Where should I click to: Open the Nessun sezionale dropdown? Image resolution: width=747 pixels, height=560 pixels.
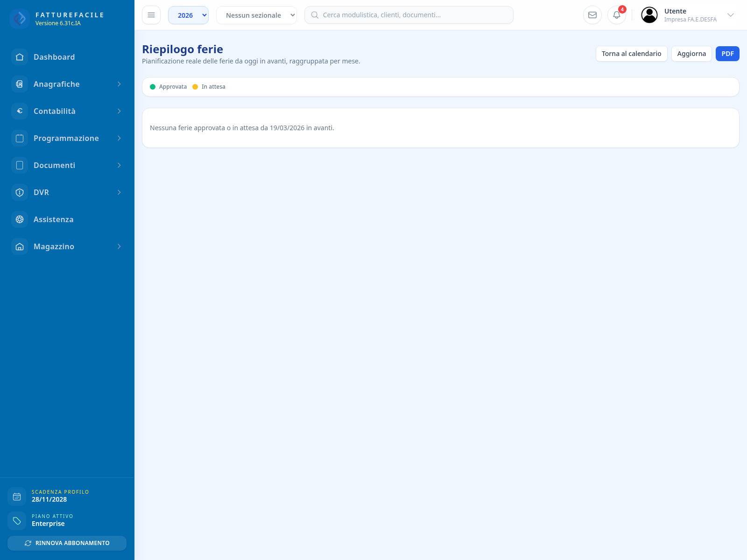(256, 15)
